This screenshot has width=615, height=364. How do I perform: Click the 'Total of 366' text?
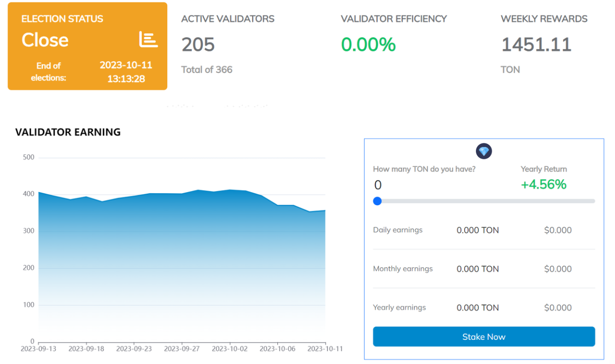point(207,70)
